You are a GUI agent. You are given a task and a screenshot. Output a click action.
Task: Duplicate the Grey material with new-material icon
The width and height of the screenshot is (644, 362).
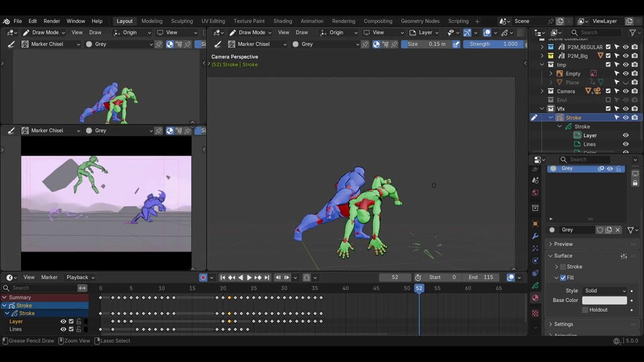pos(609,230)
